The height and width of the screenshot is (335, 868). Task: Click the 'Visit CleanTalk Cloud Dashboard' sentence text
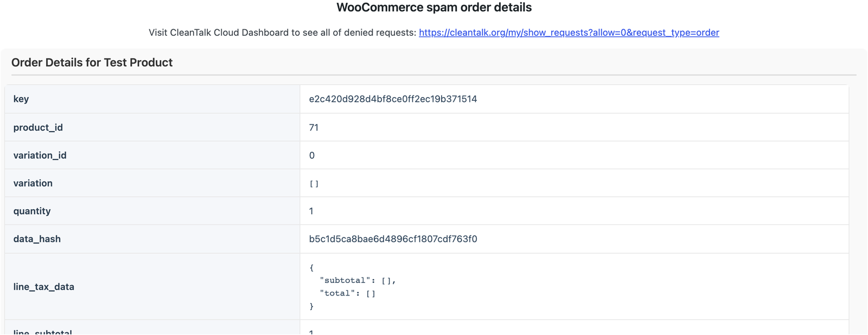283,33
